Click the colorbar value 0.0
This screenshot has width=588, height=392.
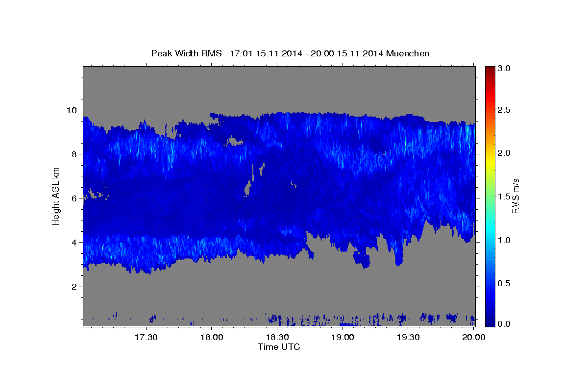[x=504, y=324]
